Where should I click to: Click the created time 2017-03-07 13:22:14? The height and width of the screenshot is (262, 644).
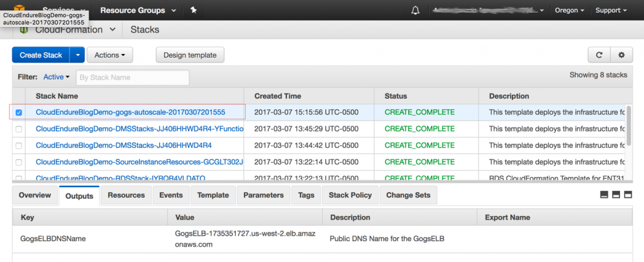tap(306, 162)
